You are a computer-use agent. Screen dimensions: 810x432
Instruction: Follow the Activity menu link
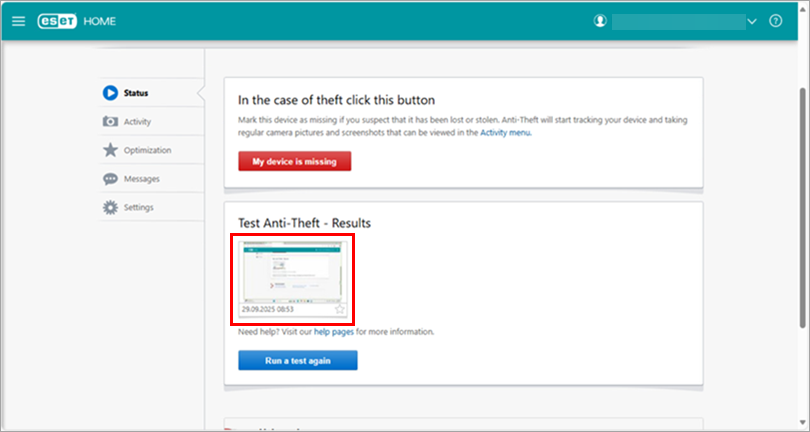pyautogui.click(x=505, y=131)
